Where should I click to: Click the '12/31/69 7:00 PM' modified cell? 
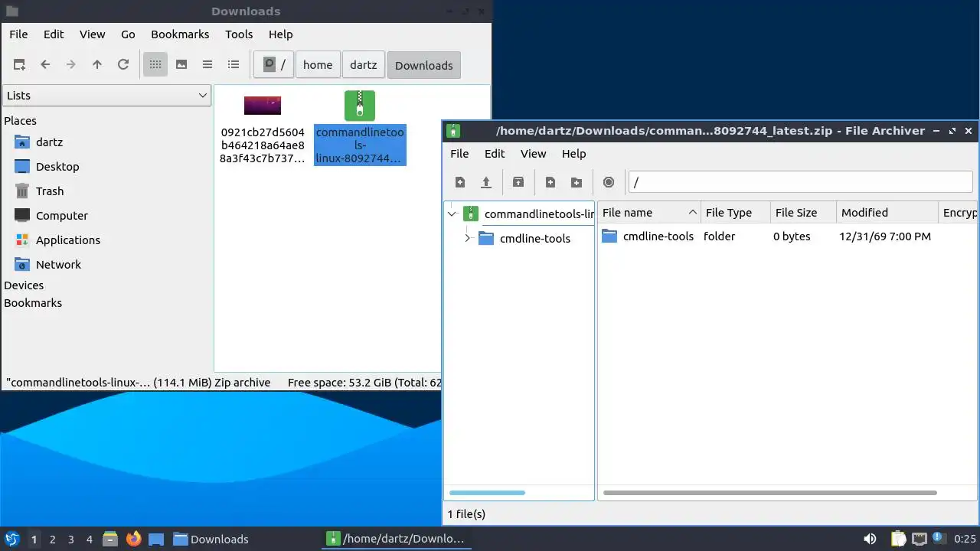(885, 236)
